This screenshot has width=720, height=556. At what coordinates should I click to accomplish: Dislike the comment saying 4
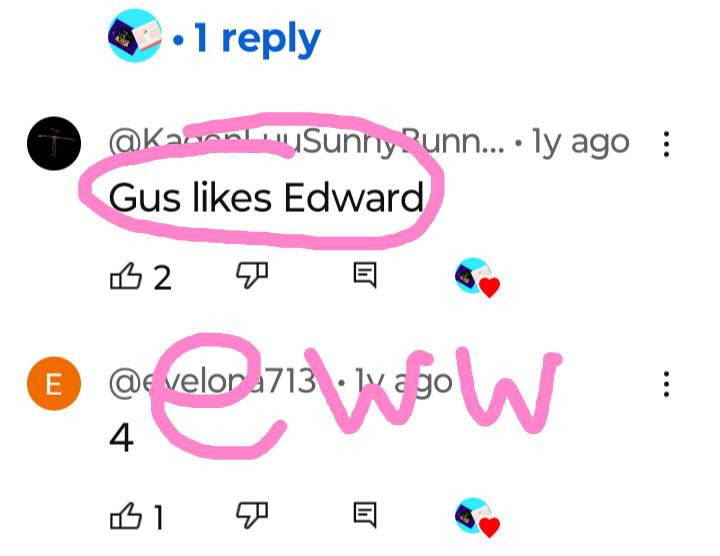coord(252,515)
